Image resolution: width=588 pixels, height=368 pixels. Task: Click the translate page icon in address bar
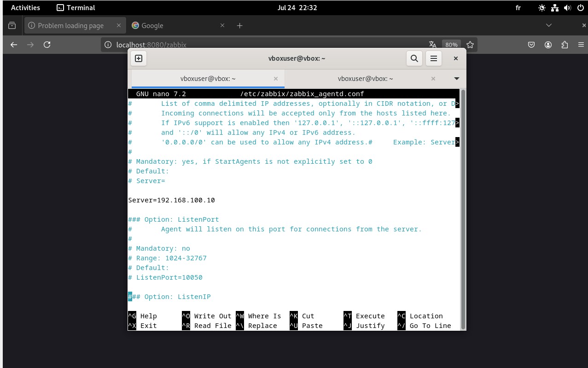[432, 45]
